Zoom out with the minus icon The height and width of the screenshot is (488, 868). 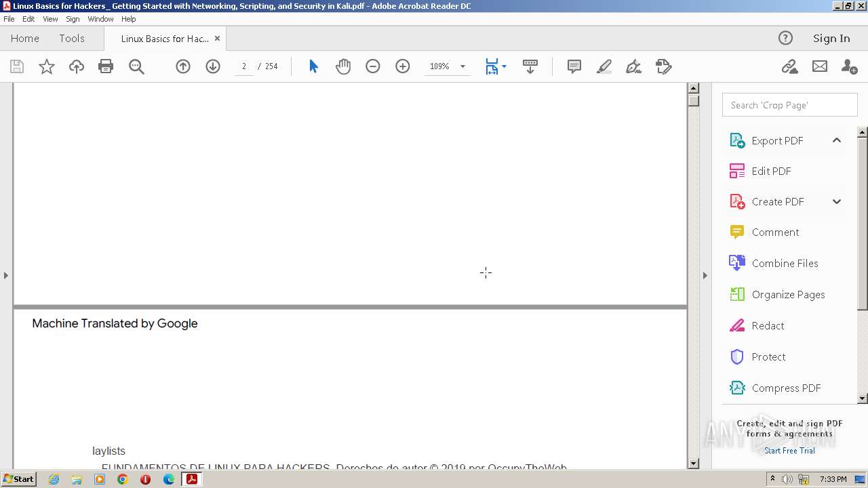[x=373, y=66]
